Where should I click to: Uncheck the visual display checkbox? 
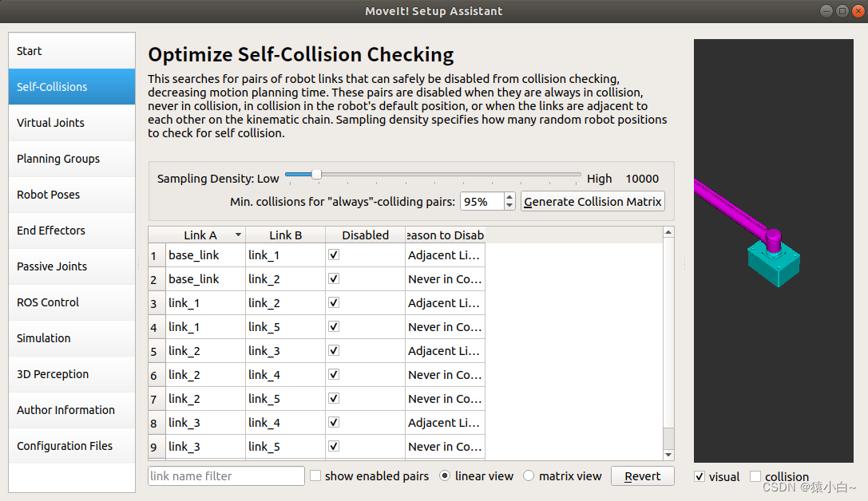click(700, 477)
